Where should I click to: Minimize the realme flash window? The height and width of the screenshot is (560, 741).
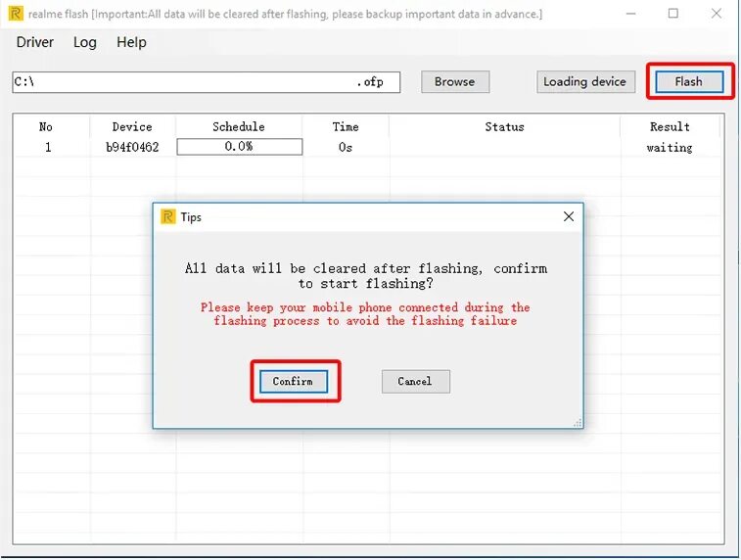pos(631,14)
